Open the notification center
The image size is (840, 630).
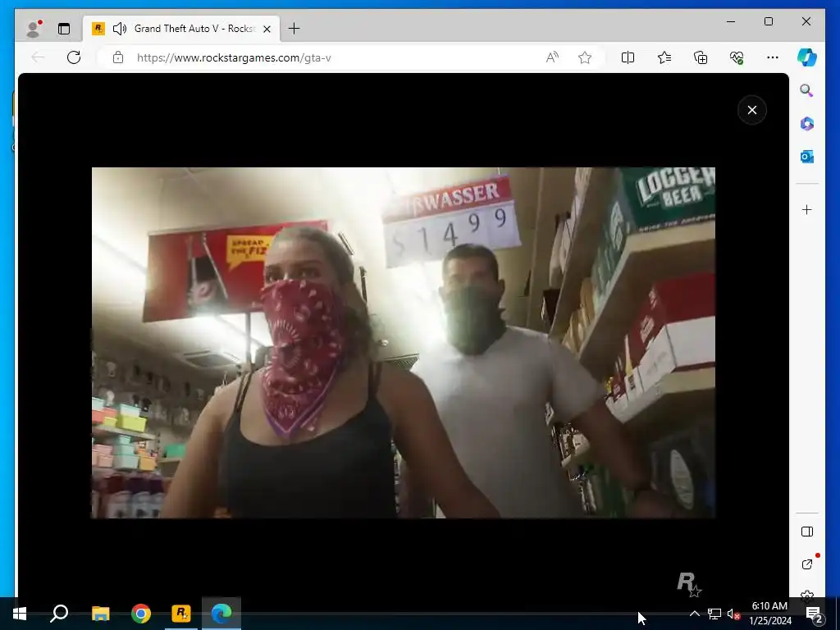coord(815,614)
